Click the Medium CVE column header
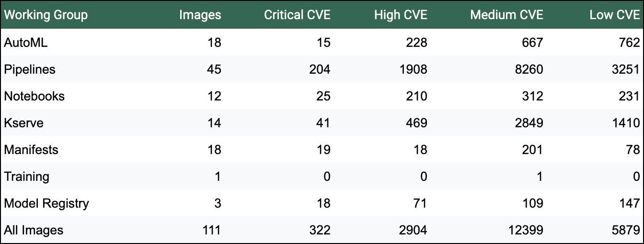Image resolution: width=644 pixels, height=244 pixels. 506,15
